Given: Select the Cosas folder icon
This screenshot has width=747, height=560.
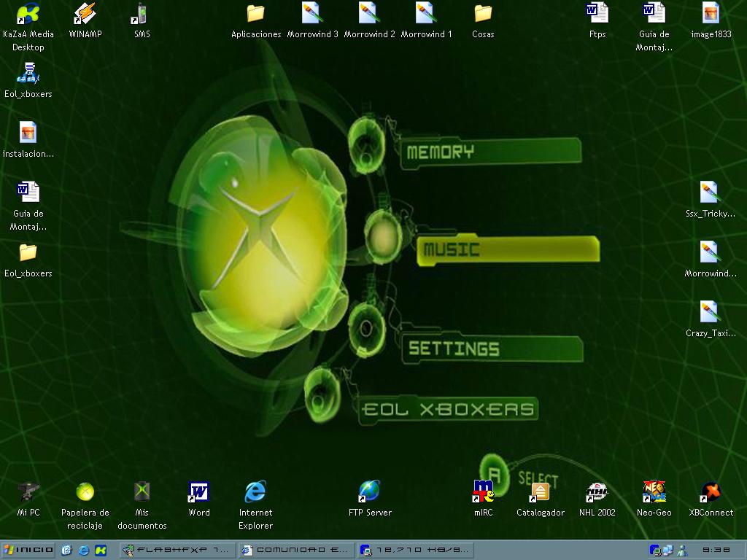Looking at the screenshot, I should pos(483,15).
